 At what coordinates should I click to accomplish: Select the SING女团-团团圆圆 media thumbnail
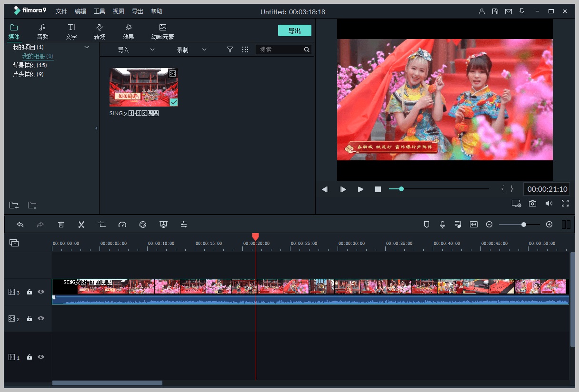144,87
